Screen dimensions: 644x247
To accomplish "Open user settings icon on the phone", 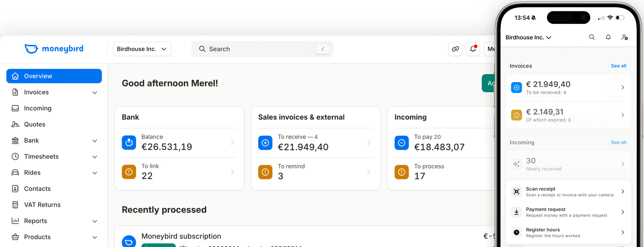I will pos(625,37).
